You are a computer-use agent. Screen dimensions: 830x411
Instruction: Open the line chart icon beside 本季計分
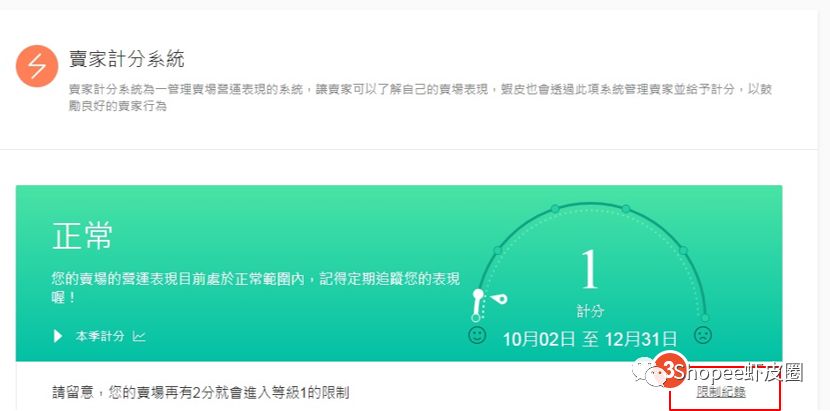click(x=139, y=336)
